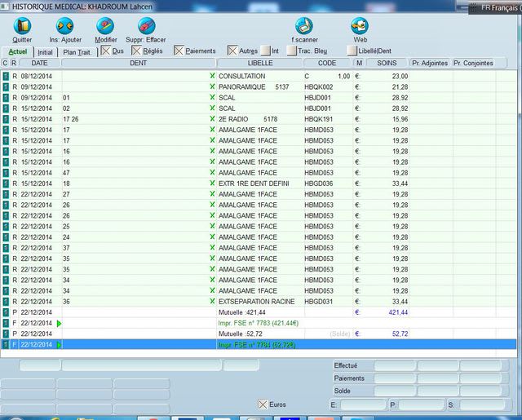Click the Suppr: Effacer icon

pyautogui.click(x=145, y=26)
